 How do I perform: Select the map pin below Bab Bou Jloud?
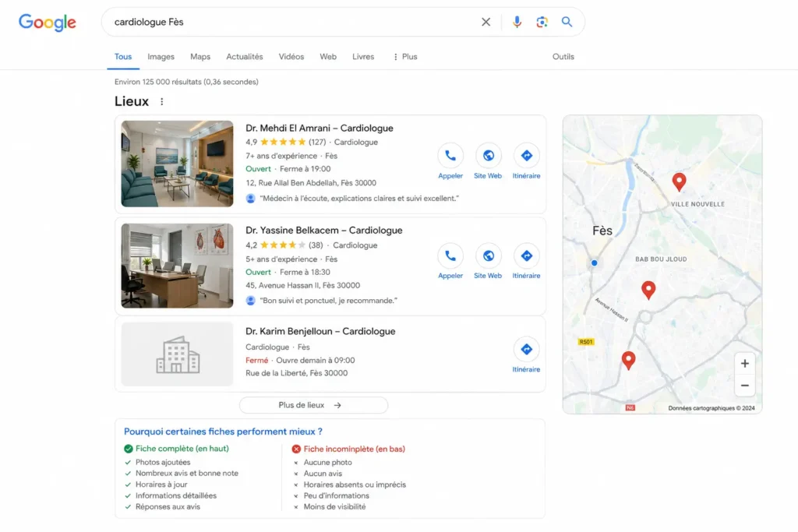[648, 291]
